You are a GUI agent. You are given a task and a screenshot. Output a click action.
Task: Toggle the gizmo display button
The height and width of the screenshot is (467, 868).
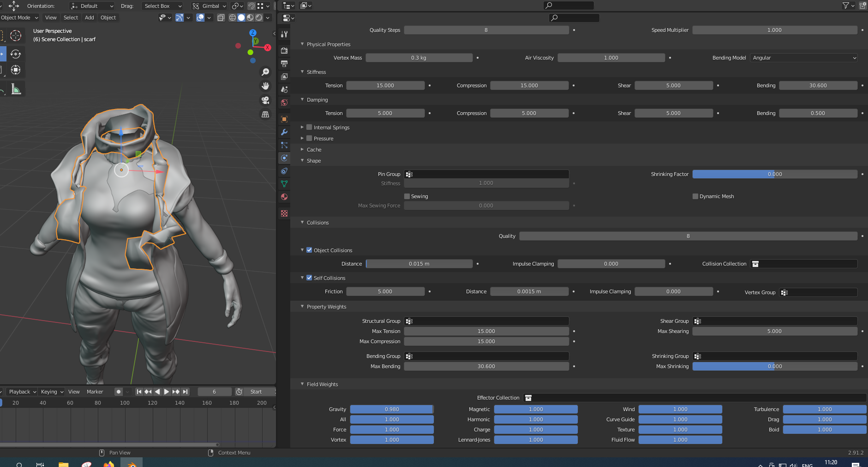[x=180, y=18]
